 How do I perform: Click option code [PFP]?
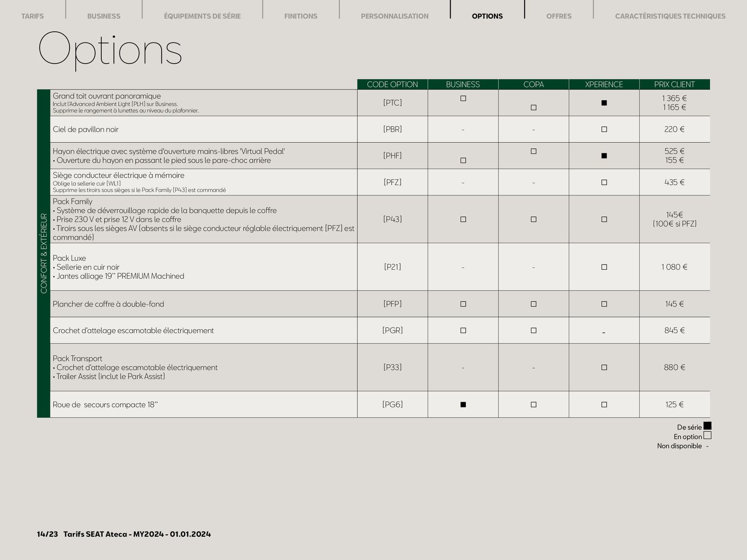393,304
